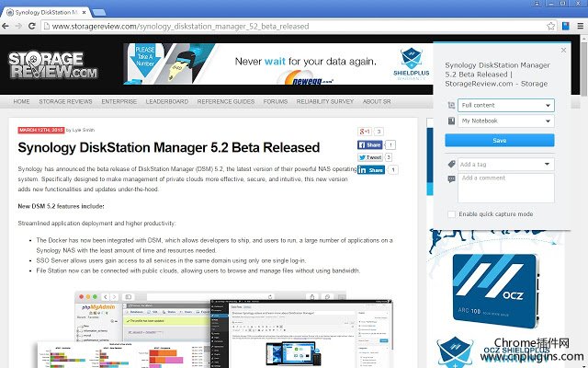Reload the page with refresh icon

pyautogui.click(x=32, y=26)
